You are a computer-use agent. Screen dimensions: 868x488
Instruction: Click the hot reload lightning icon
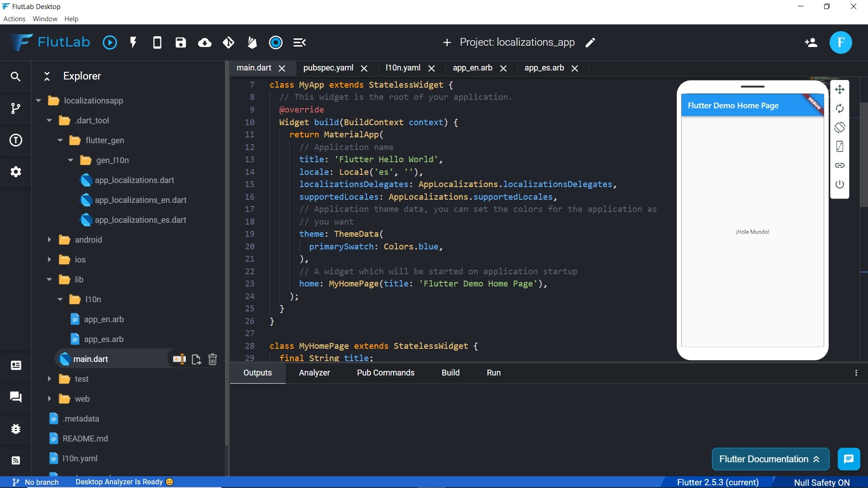133,42
